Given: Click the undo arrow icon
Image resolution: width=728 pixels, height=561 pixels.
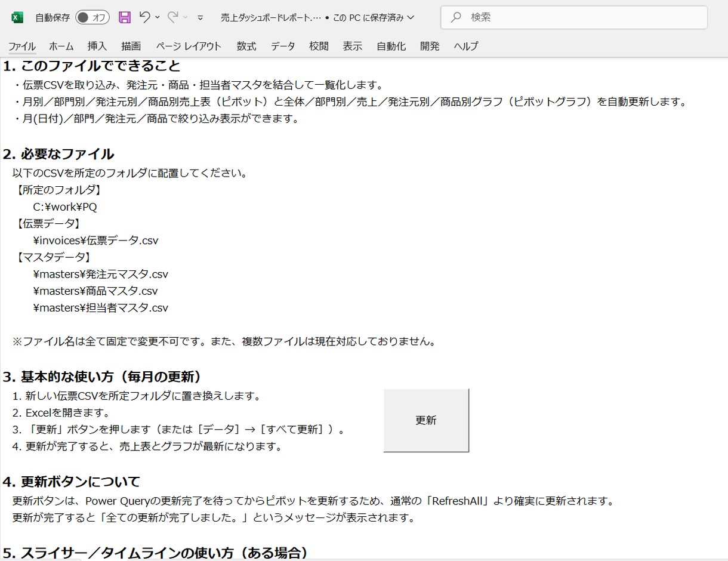Looking at the screenshot, I should pos(144,17).
